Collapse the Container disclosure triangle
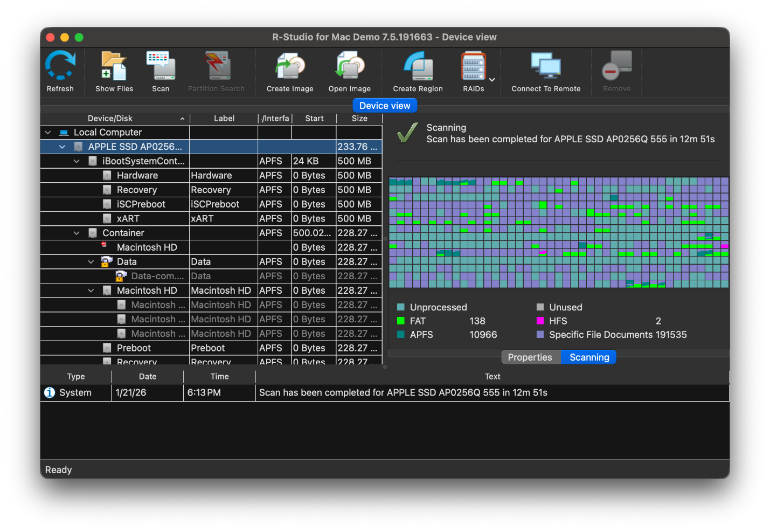Screen dimensions: 770x532 point(76,232)
